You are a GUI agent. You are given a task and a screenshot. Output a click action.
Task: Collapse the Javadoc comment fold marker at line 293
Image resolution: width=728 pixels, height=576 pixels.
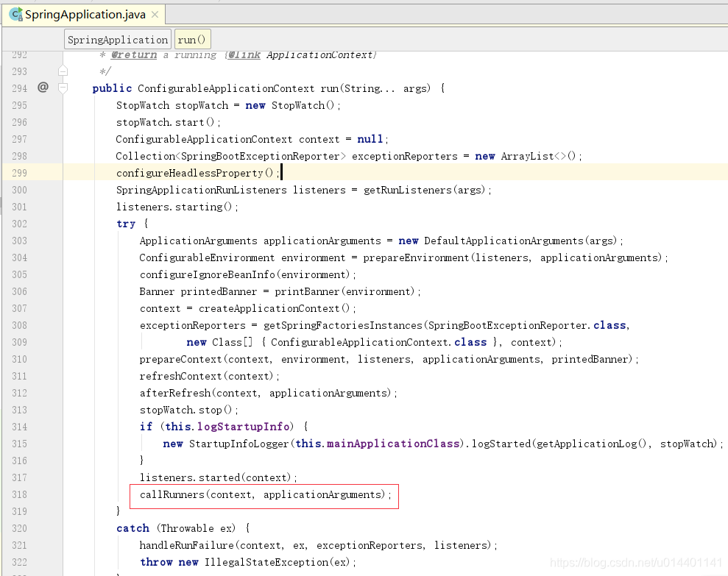pos(63,71)
